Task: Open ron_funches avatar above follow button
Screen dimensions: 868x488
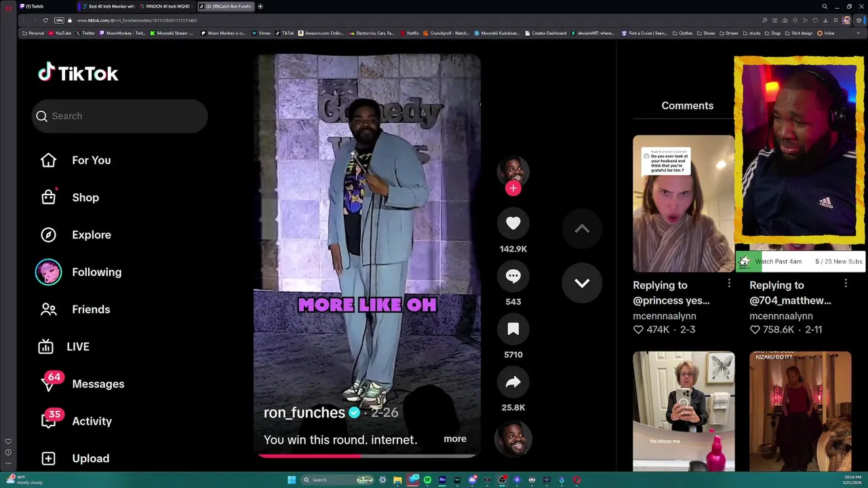Action: tap(513, 171)
